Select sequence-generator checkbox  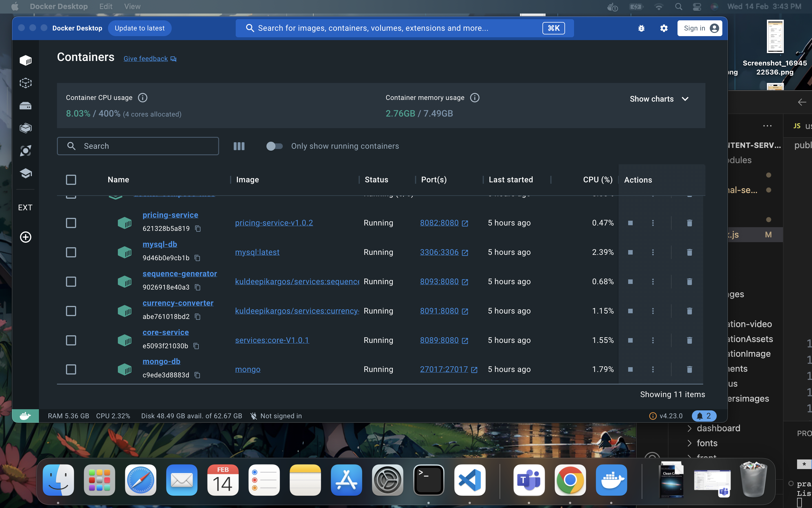[x=71, y=282]
